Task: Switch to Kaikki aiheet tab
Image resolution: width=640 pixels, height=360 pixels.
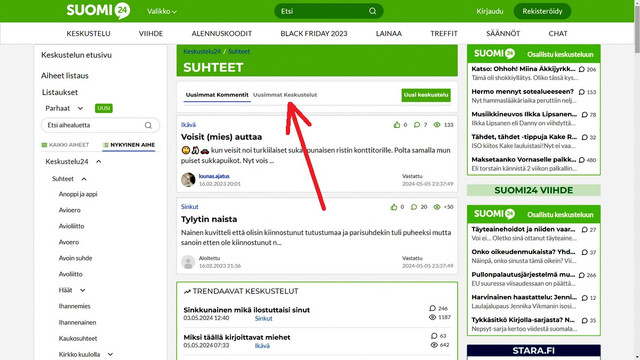Action: (x=65, y=145)
